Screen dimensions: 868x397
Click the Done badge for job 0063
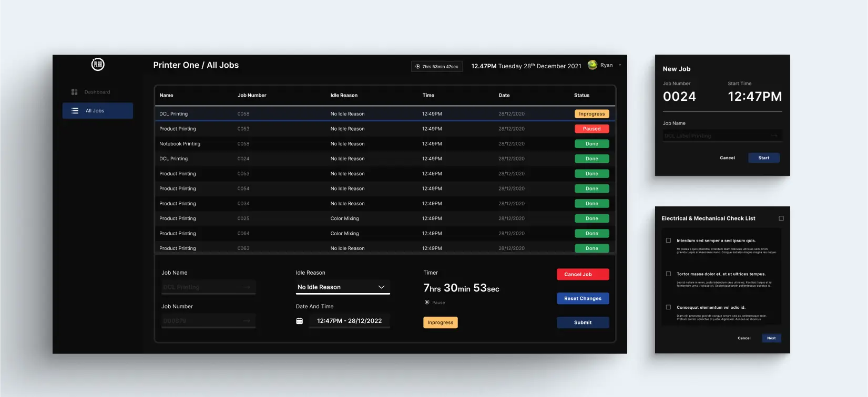pyautogui.click(x=592, y=248)
